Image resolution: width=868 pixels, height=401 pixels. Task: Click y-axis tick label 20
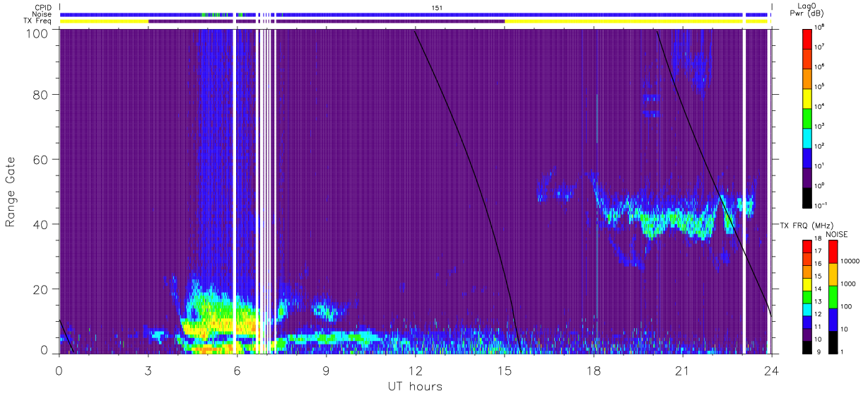[x=41, y=289]
